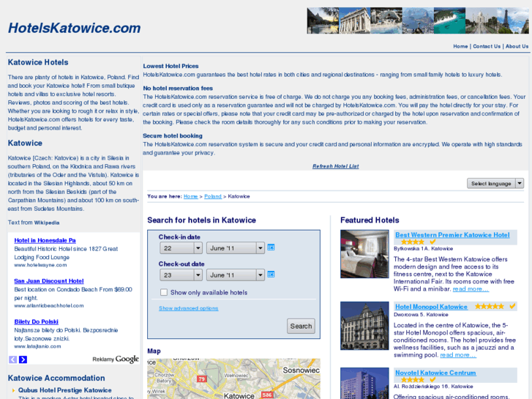Click the Novotel Katowice star rating
Image resolution: width=532 pixels, height=399 pixels.
[413, 380]
